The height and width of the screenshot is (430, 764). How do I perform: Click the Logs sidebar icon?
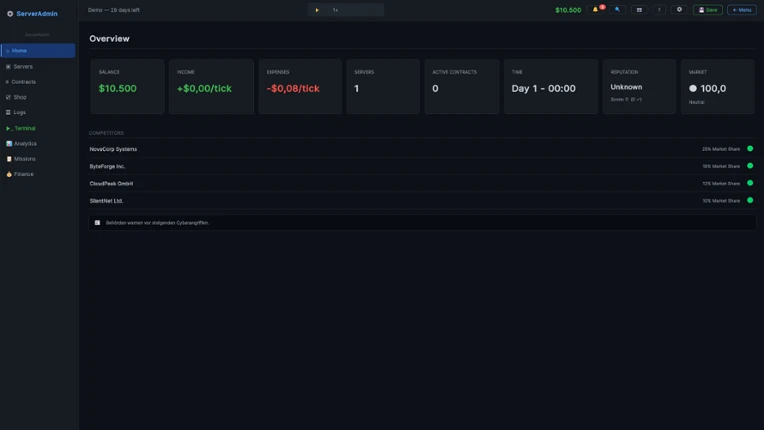tap(8, 112)
